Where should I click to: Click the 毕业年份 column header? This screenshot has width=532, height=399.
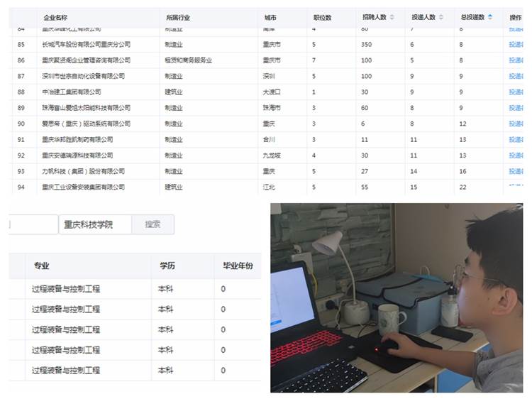point(238,266)
